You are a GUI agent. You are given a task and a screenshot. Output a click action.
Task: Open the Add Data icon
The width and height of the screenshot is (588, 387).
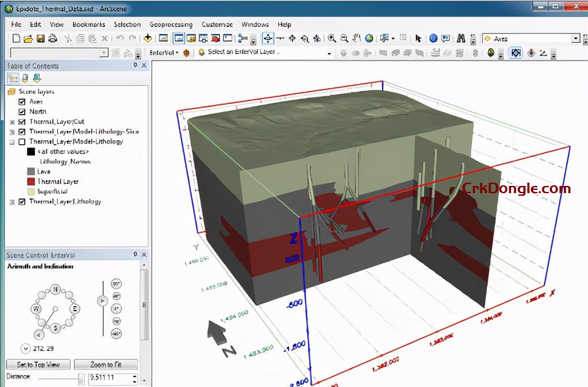click(x=148, y=38)
